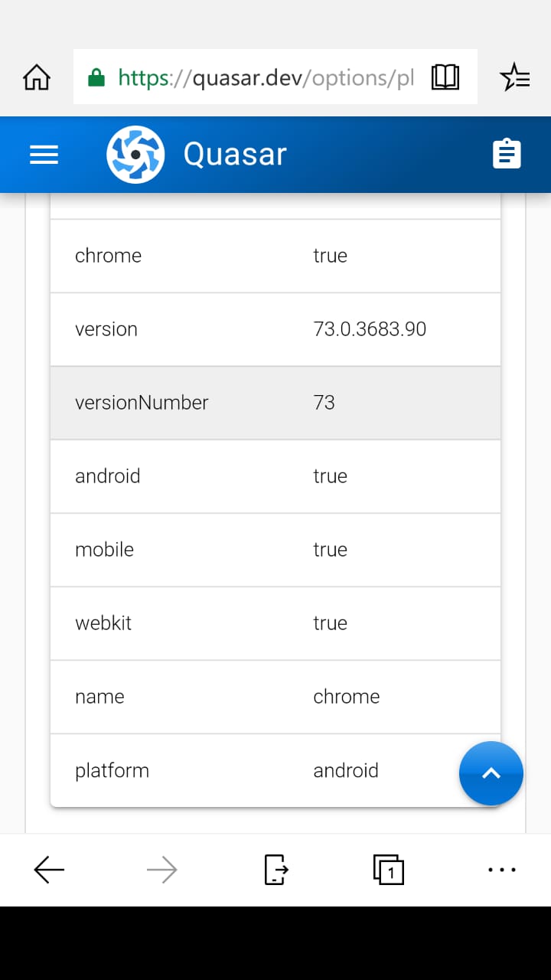Tap the Quasar logo in the header

(x=135, y=154)
